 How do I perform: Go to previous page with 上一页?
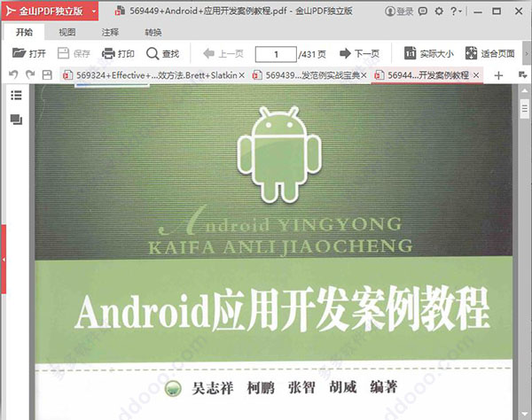click(x=223, y=53)
